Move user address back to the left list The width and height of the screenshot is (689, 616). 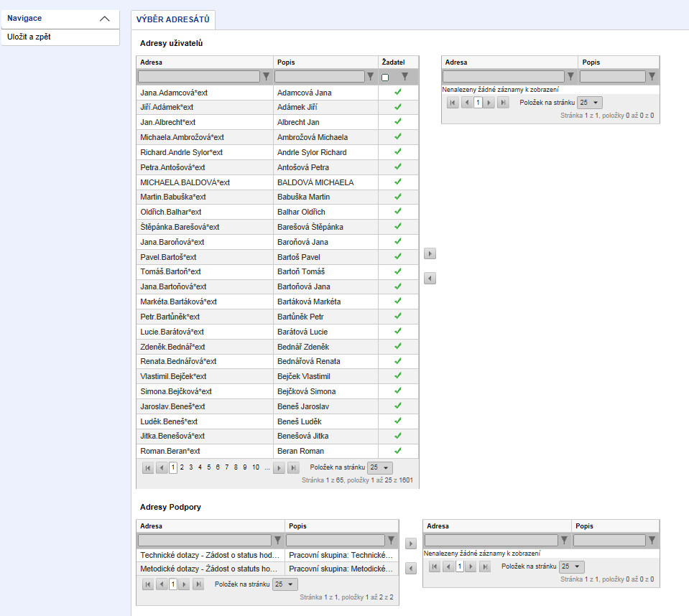(430, 279)
